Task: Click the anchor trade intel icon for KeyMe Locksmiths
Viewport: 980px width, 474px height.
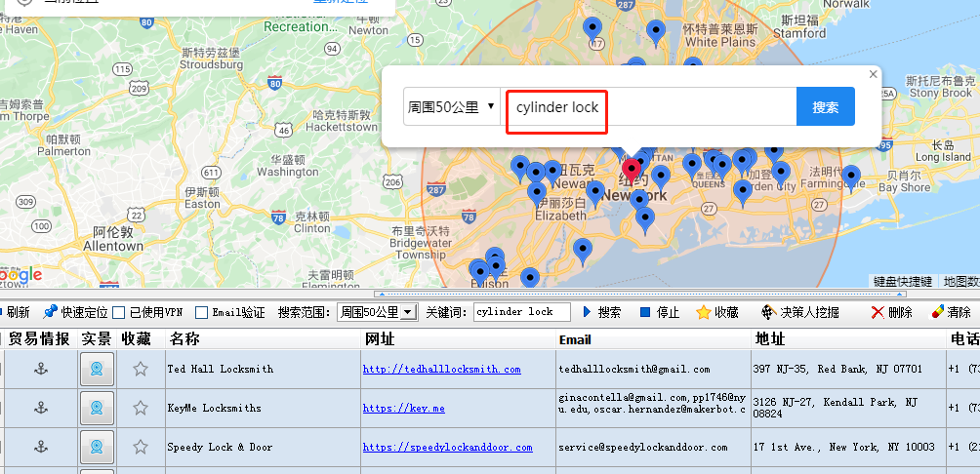Action: 40,408
